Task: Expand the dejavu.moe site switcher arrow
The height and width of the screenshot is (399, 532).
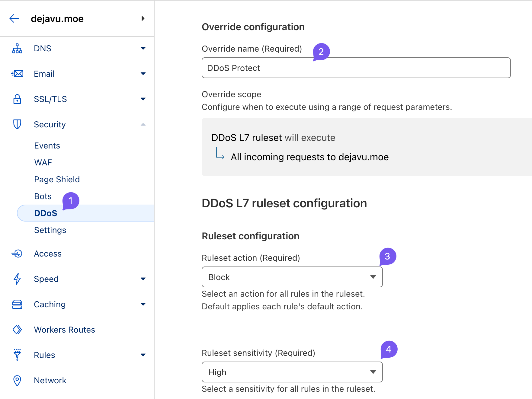Action: coord(143,19)
